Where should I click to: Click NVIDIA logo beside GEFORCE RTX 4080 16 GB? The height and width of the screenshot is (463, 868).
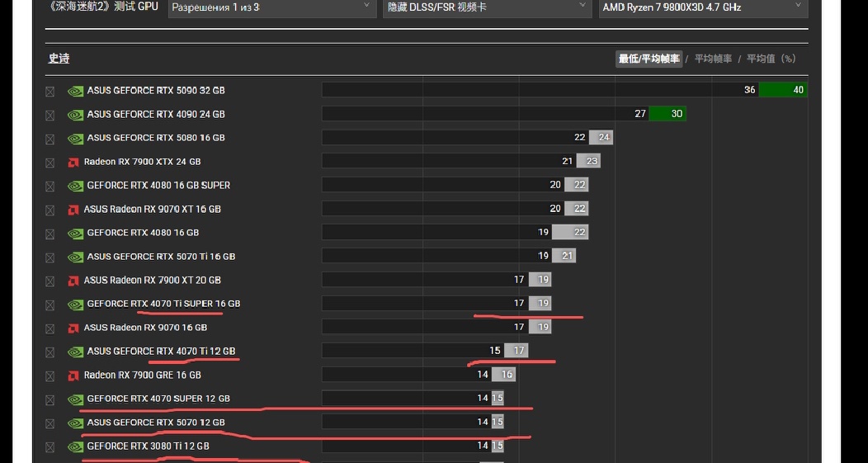[x=75, y=234]
